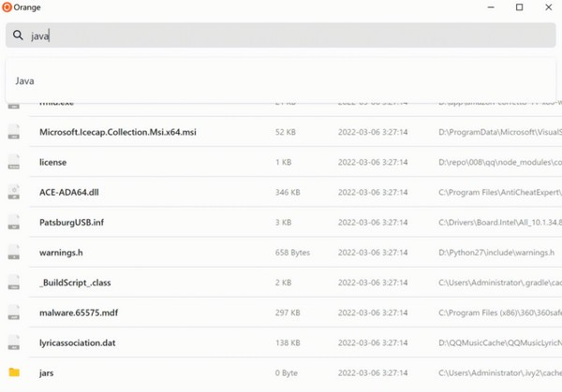Screen dimensions: 562x392
Task: Open the jars folder entry
Action: (46, 372)
